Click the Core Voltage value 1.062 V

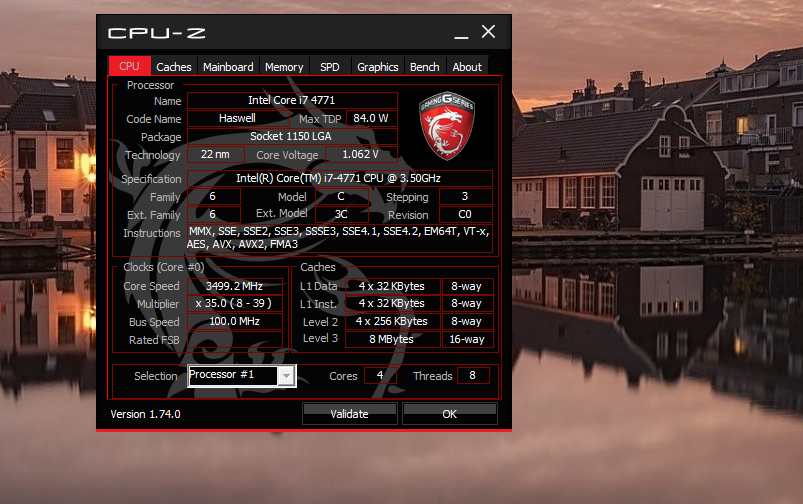[361, 154]
